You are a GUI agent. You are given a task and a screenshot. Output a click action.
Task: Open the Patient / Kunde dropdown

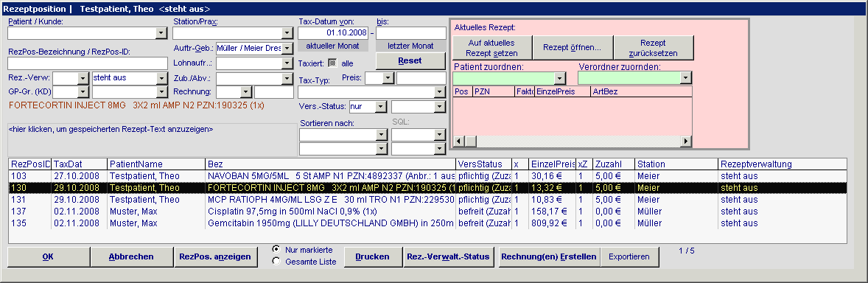[161, 33]
